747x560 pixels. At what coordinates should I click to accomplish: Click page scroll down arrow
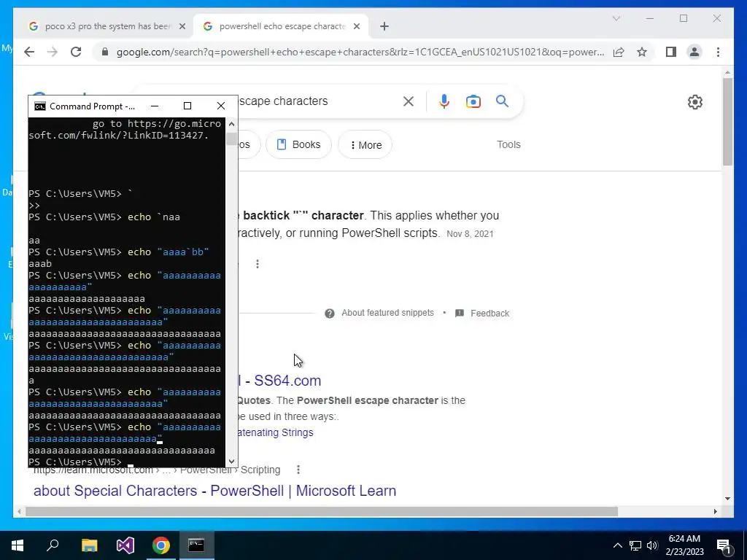[727, 499]
